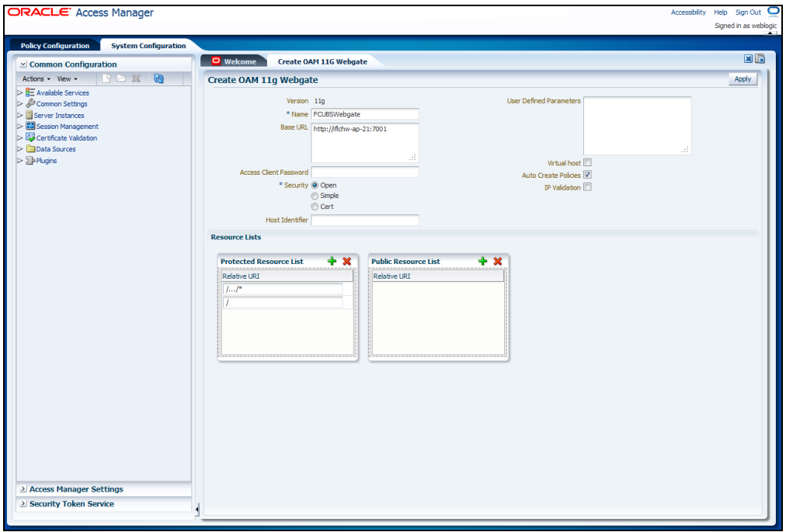
Task: Collapse the left navigation pane splitter arrow
Action: 197,510
